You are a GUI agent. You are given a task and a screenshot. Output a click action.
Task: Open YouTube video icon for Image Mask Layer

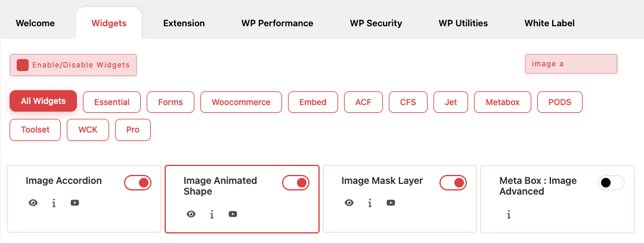(x=391, y=203)
